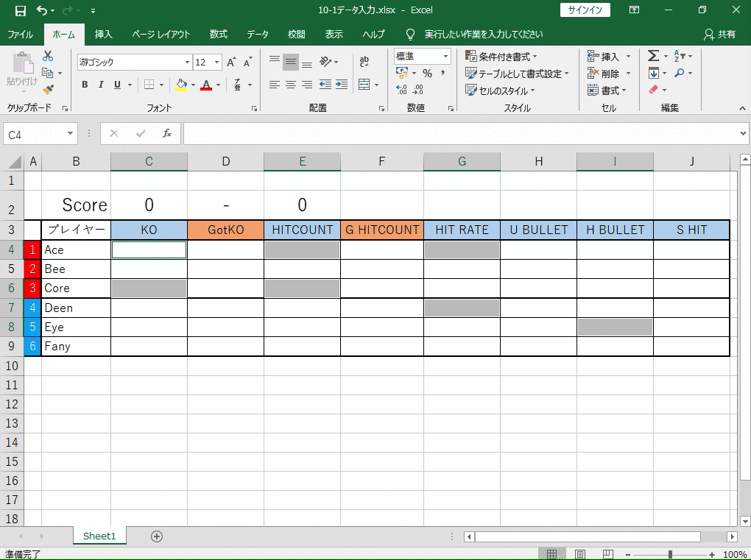Switch to the 数式 ribbon tab
This screenshot has width=751, height=560.
[218, 35]
